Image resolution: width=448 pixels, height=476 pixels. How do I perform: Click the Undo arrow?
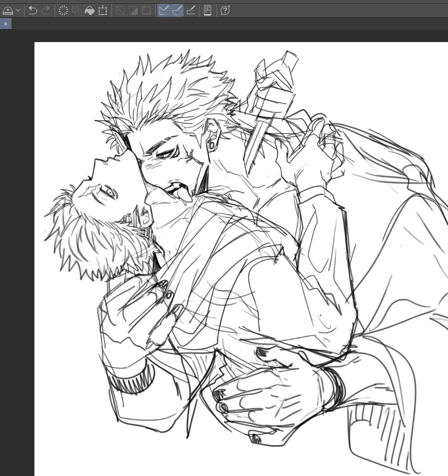(x=32, y=10)
